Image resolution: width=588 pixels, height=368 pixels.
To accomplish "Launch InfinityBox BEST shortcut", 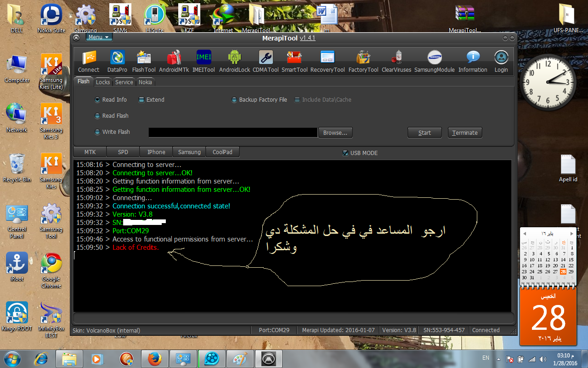I will (x=51, y=320).
